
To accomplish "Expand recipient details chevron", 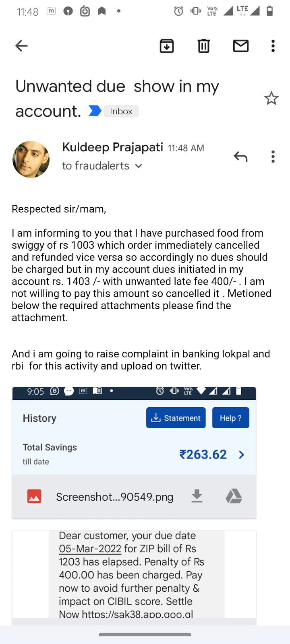I will coord(139,166).
